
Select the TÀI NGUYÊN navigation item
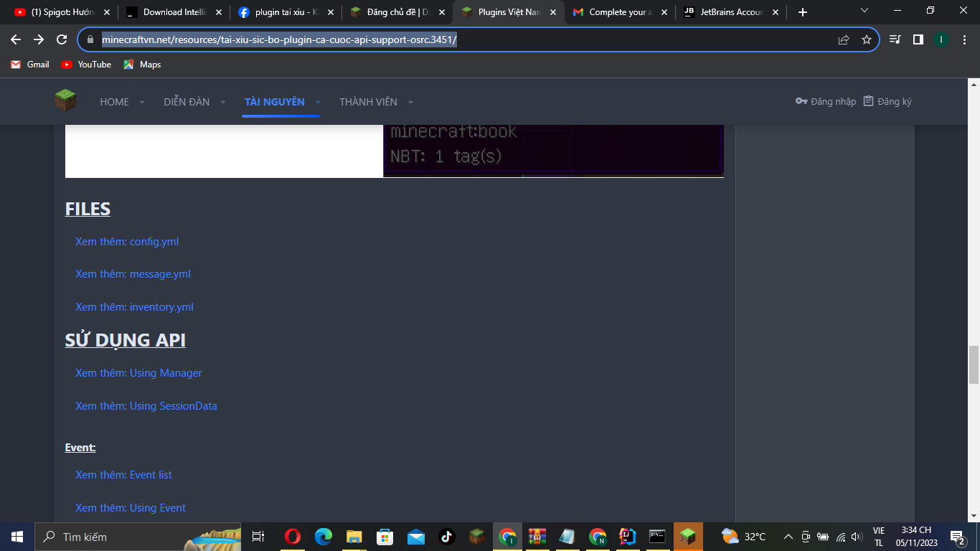point(275,102)
